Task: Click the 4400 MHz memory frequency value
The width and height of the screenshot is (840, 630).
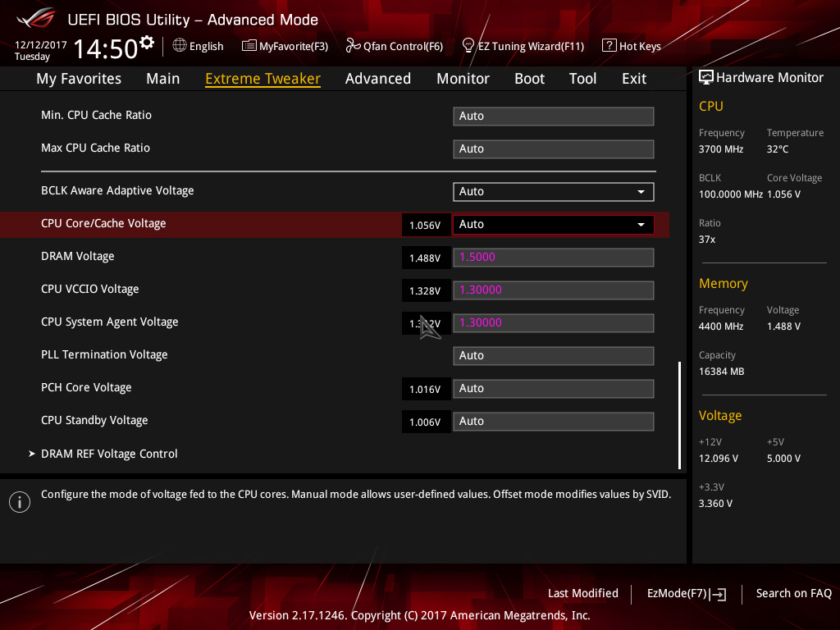Action: click(721, 326)
